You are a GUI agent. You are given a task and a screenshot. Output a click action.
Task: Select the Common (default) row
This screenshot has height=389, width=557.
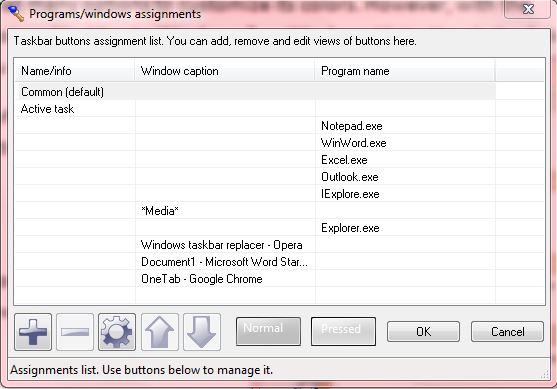255,92
